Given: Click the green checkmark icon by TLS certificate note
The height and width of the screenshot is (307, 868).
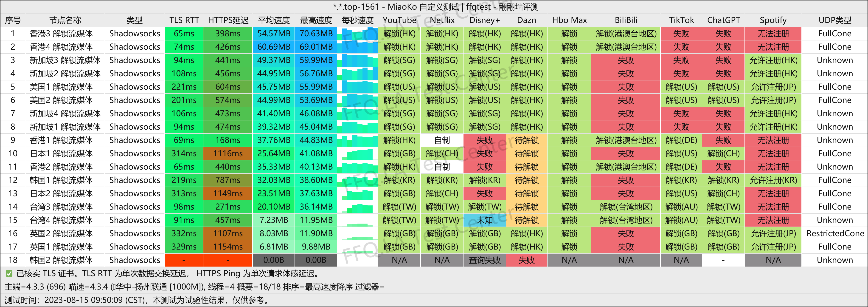Looking at the screenshot, I should pos(9,274).
